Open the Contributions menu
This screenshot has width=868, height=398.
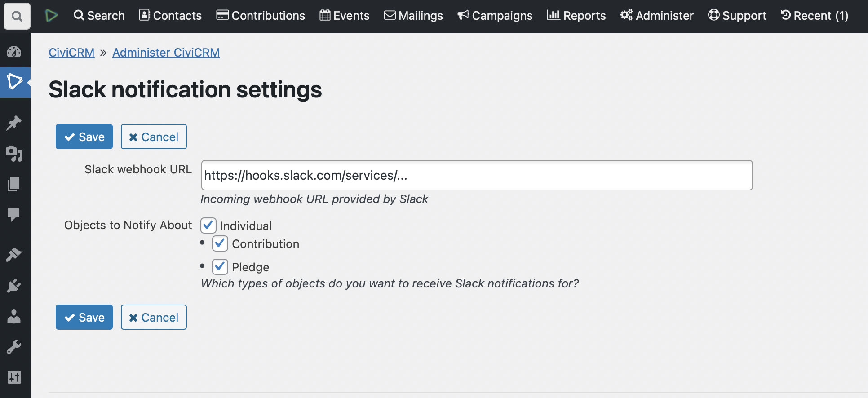pos(261,16)
